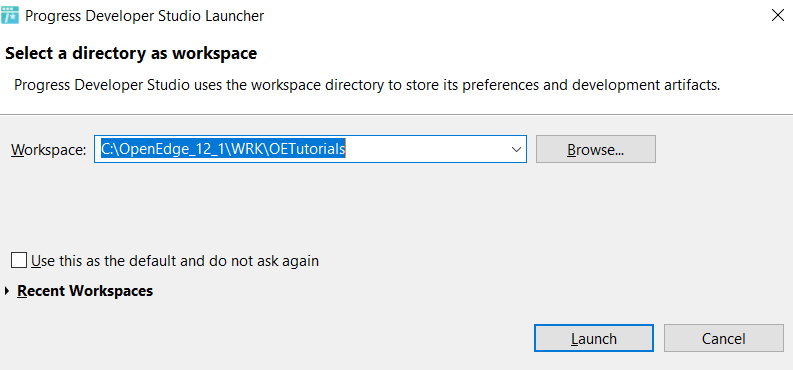The width and height of the screenshot is (793, 370).
Task: Click the 'Select a directory as workspace' heading
Action: click(x=131, y=54)
